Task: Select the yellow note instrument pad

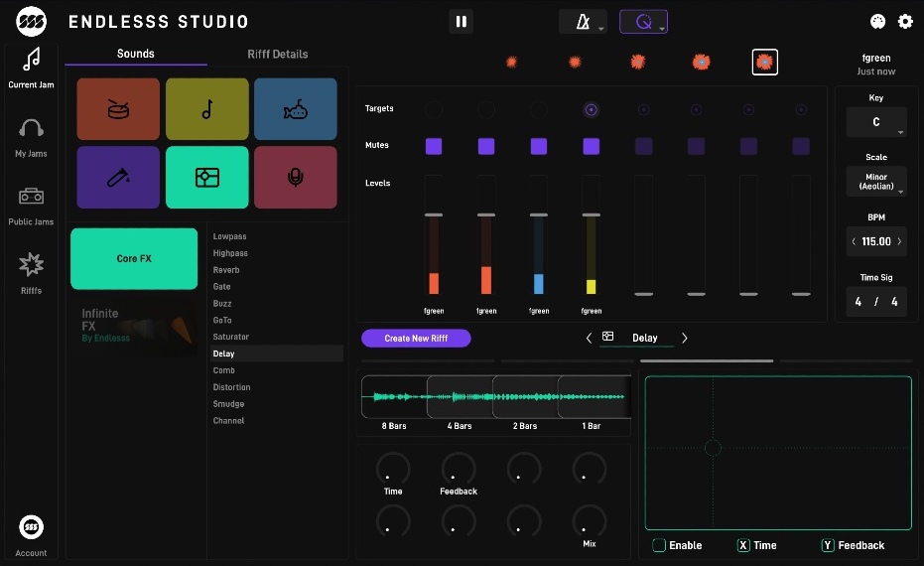Action: (x=206, y=109)
